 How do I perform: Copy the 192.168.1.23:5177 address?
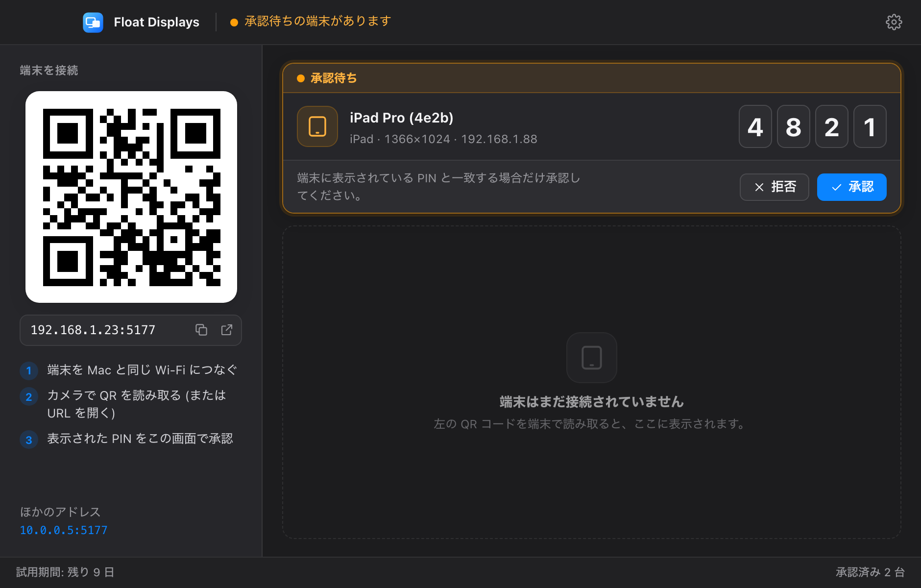click(201, 330)
